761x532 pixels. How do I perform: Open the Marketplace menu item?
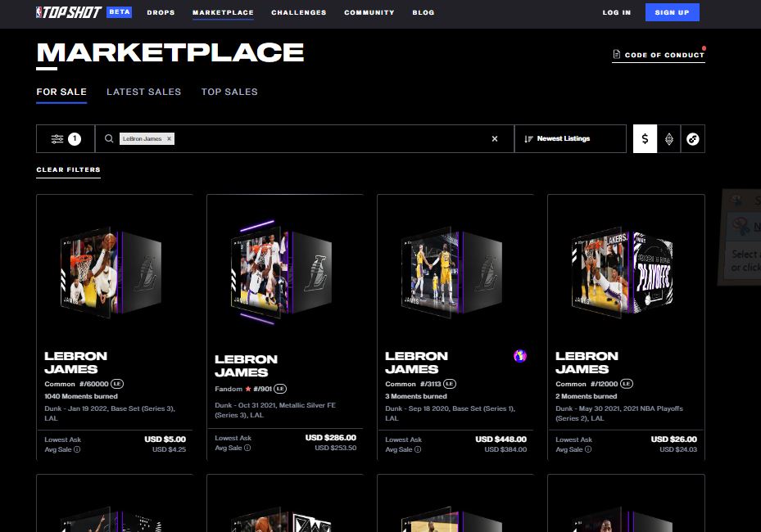pyautogui.click(x=223, y=12)
